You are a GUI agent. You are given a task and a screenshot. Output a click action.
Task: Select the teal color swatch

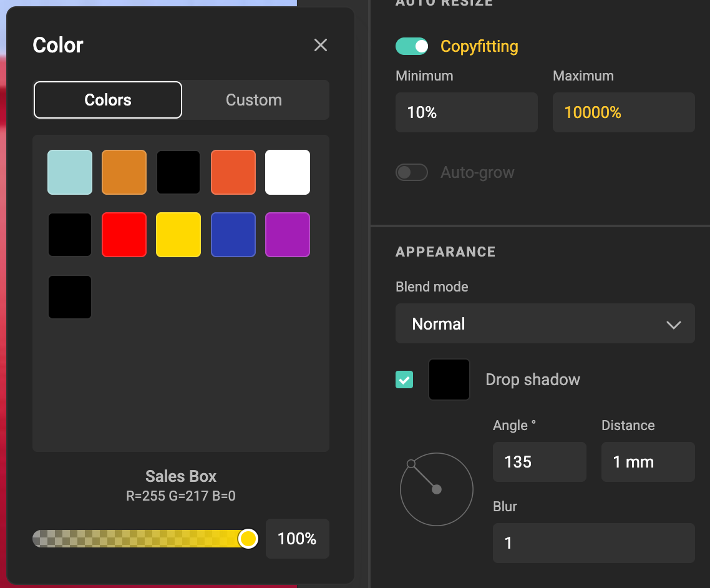pos(69,172)
